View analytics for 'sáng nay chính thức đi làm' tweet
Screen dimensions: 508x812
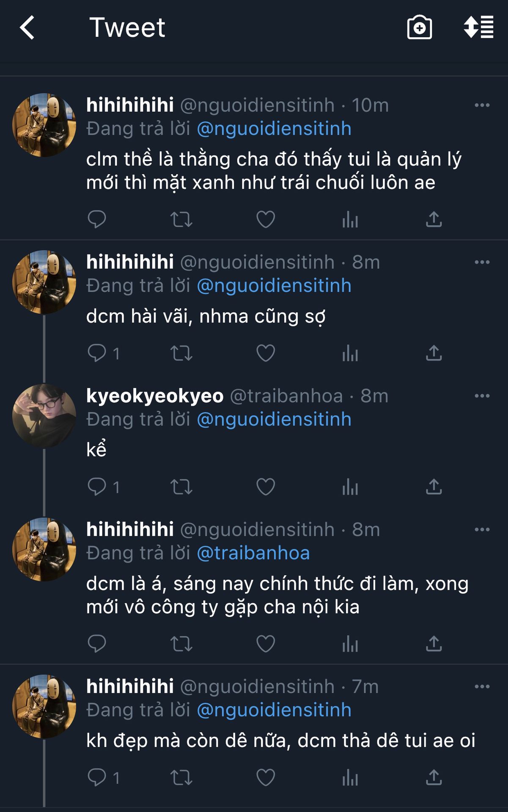[350, 644]
